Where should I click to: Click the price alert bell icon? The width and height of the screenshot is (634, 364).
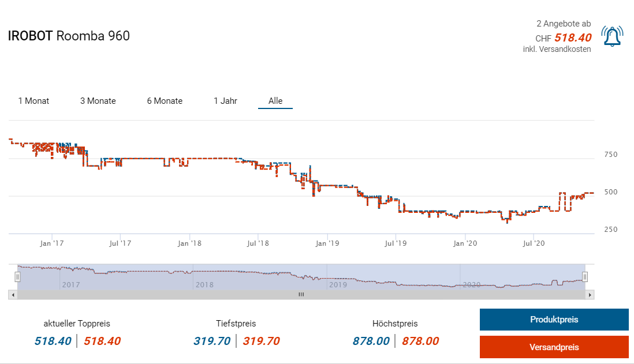[x=611, y=36]
